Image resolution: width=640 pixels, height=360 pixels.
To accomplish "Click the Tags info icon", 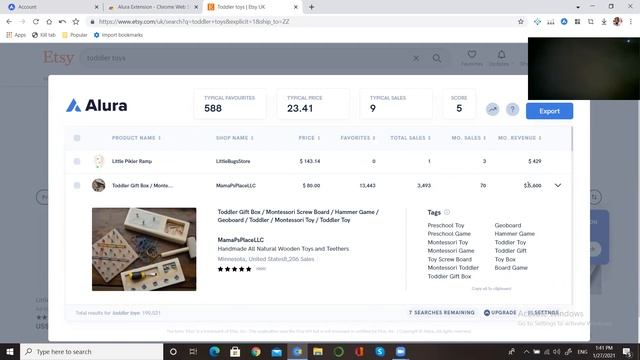I will (x=447, y=212).
